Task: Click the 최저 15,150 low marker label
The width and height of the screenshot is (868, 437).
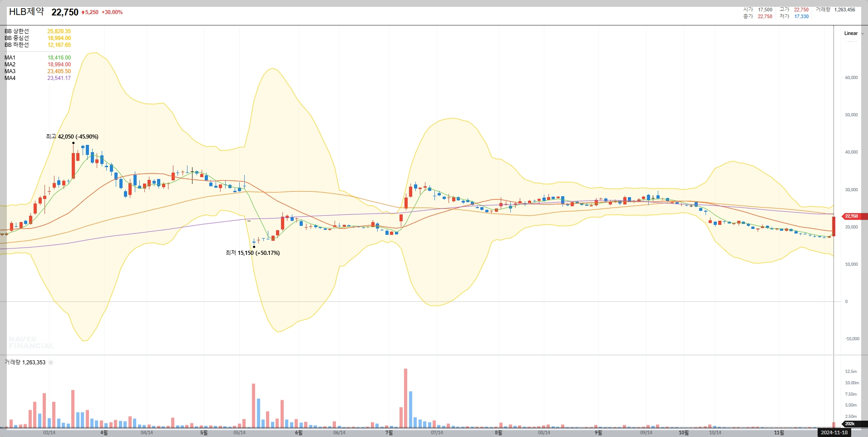Action: 252,253
